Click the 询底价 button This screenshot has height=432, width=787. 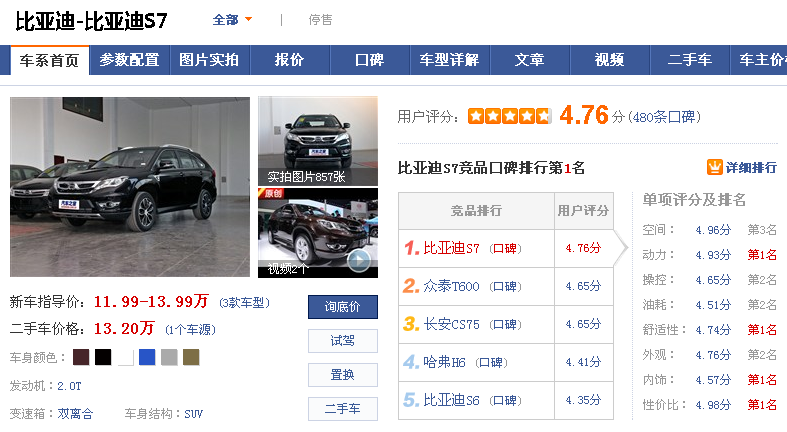pos(343,307)
